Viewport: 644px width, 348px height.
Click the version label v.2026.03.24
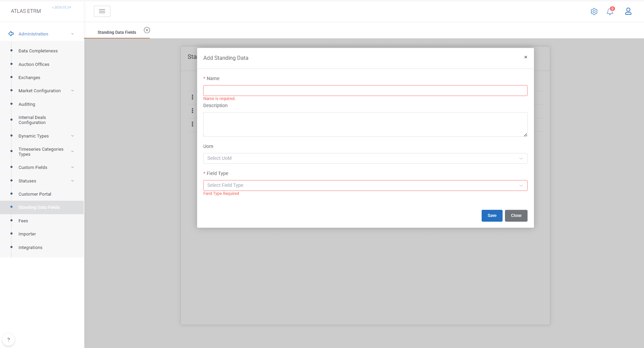tap(61, 7)
